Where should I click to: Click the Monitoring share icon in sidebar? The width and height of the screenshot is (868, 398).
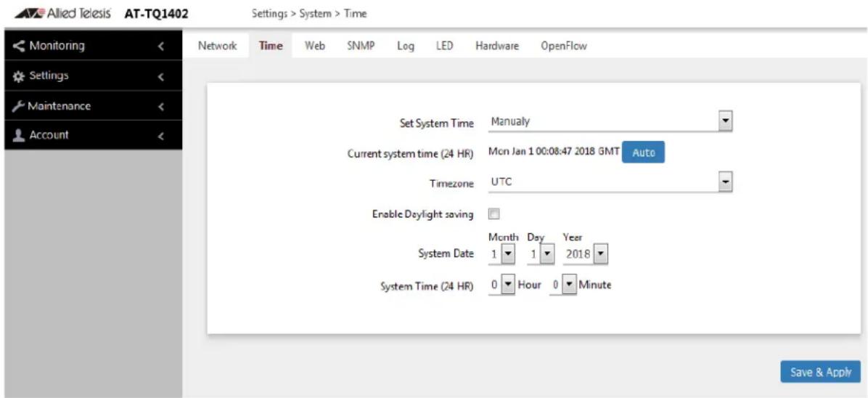click(x=19, y=46)
